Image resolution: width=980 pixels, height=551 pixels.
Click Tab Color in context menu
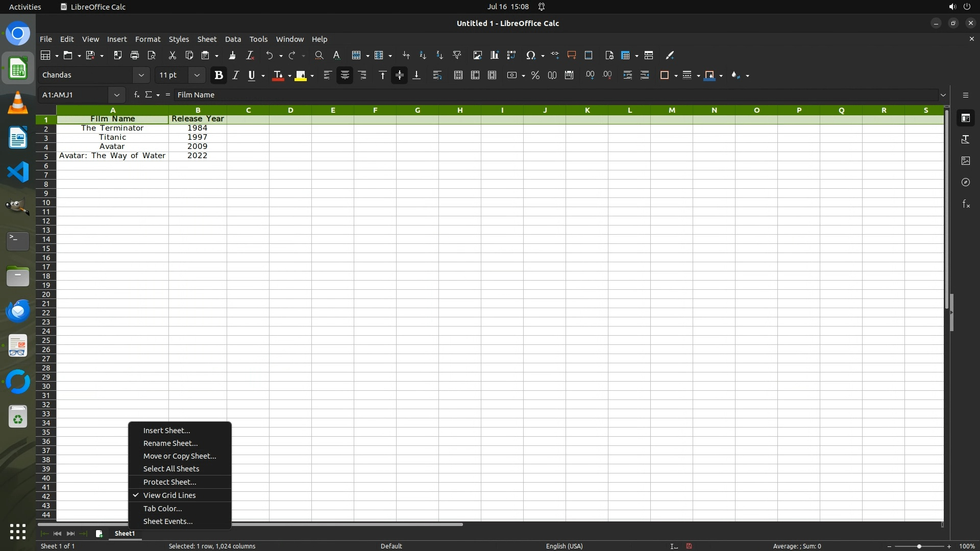[162, 508]
